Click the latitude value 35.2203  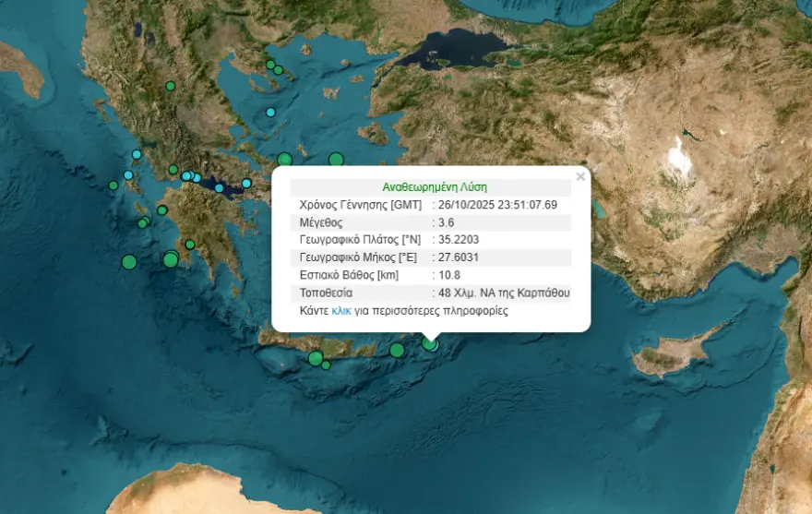(459, 240)
